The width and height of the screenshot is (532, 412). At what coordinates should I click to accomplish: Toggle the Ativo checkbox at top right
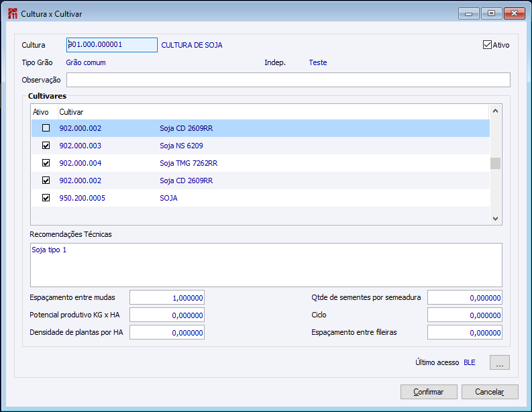[x=488, y=45]
